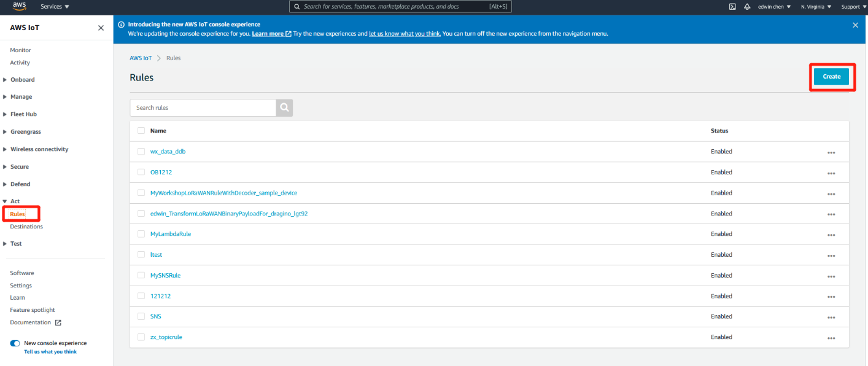Expand the Defend section
The width and height of the screenshot is (868, 366).
click(x=17, y=184)
